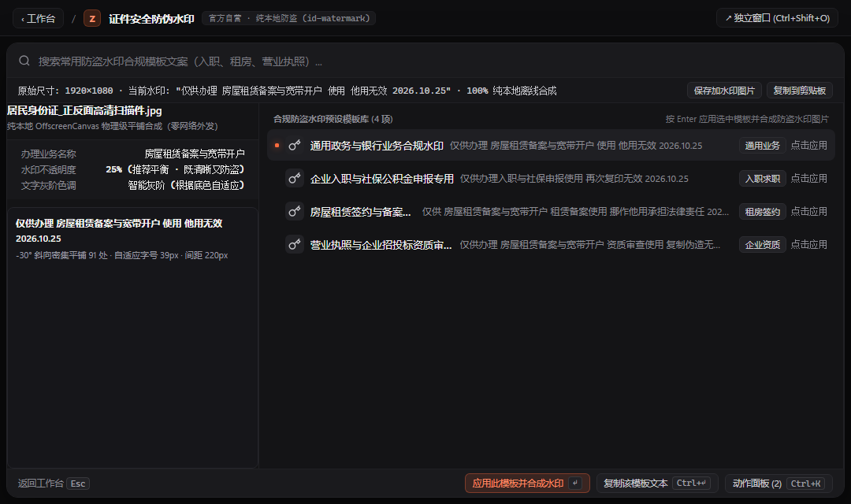Click 纯本地 OffscreenCanvas 物理级平铺合成 subtitle

113,126
